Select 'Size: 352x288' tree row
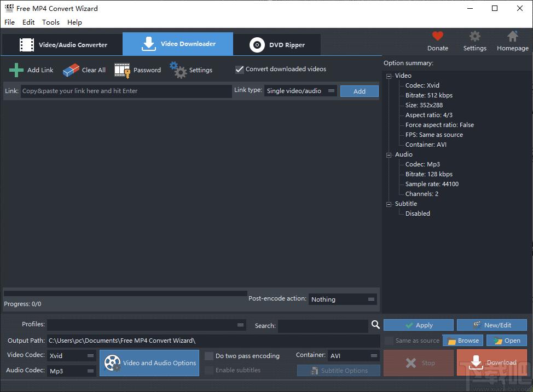The height and width of the screenshot is (392, 533). [x=424, y=105]
